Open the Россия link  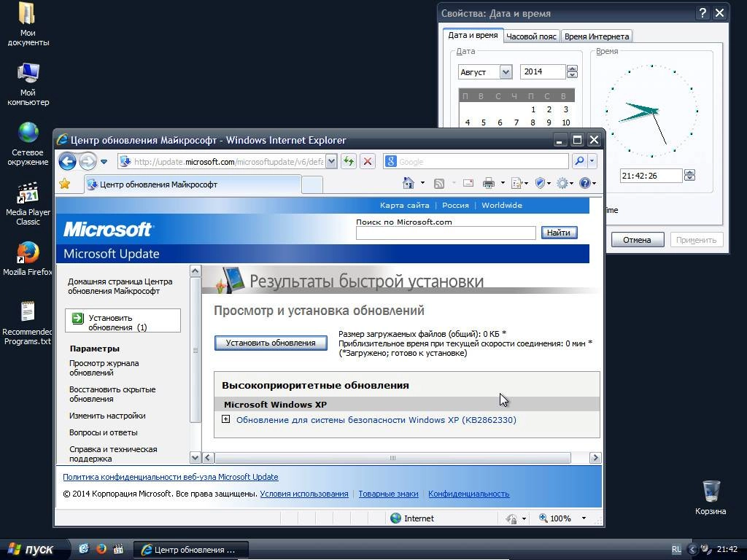tap(455, 205)
